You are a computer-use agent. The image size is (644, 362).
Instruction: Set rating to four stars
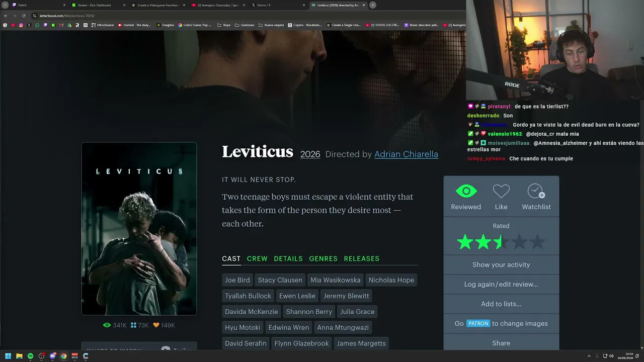pos(519,242)
